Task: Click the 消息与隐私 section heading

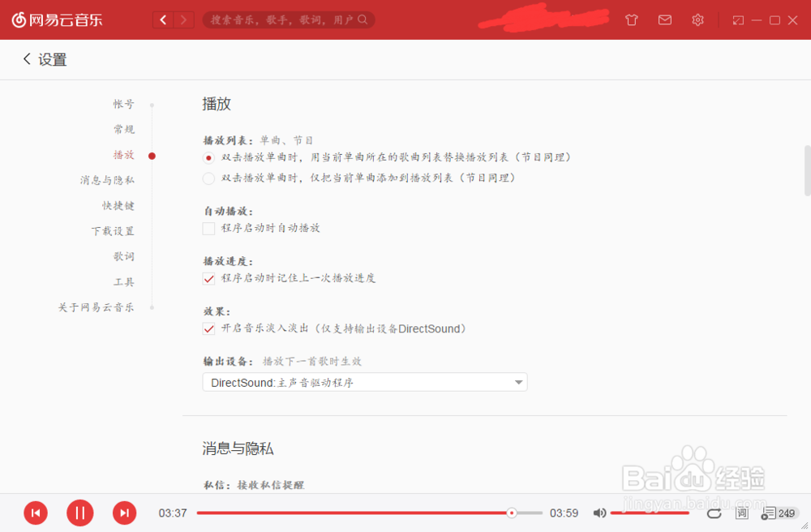Action: click(x=238, y=448)
